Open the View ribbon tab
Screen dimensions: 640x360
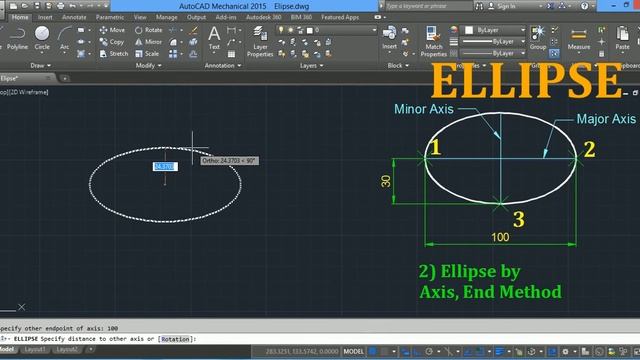pyautogui.click(x=140, y=17)
